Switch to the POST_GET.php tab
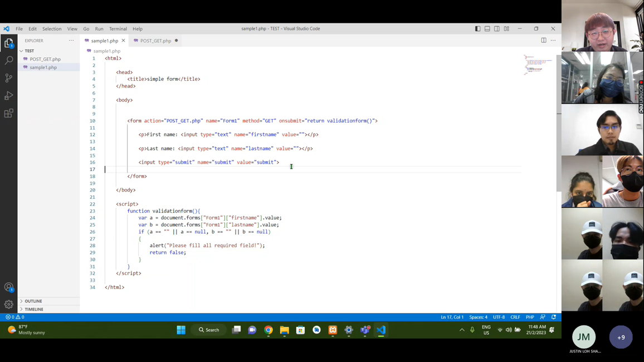 click(155, 41)
